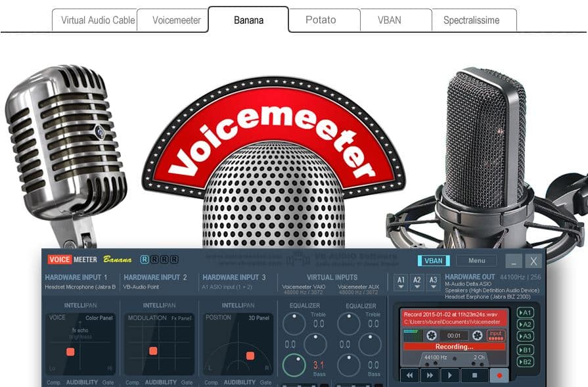Click the recorder input source indicator

(496, 335)
